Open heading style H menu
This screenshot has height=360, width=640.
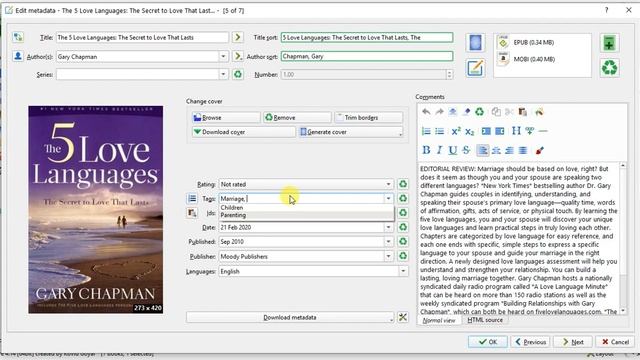click(x=516, y=131)
